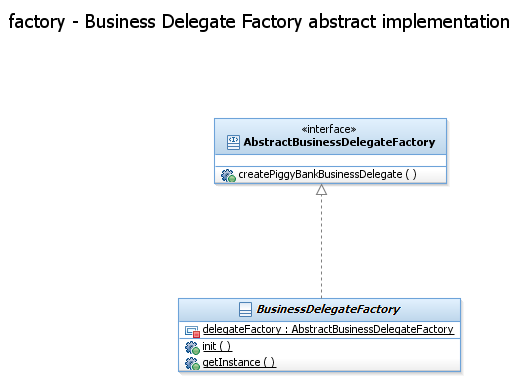Viewport: 522px width, 386px height.
Task: Select the realization arrowhead triangle
Action: click(321, 190)
